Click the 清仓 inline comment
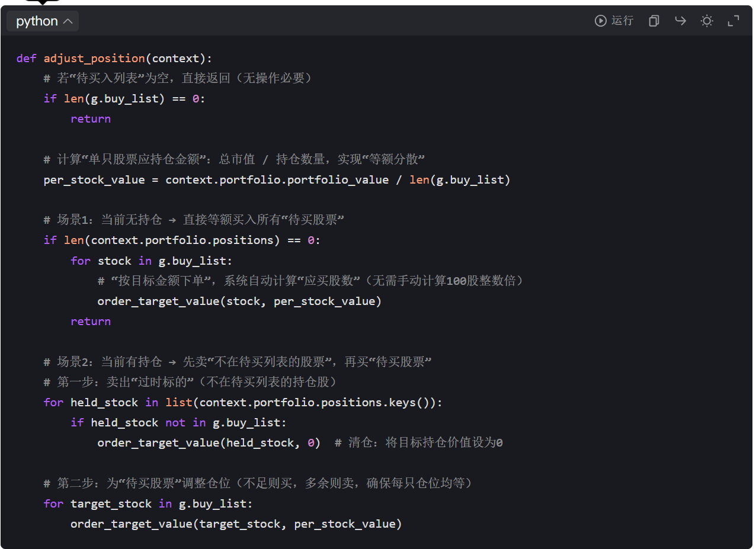The image size is (756, 549). (x=419, y=442)
